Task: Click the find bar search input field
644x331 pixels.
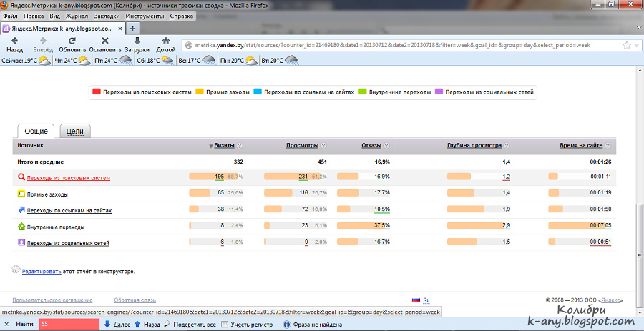Action: pyautogui.click(x=69, y=325)
